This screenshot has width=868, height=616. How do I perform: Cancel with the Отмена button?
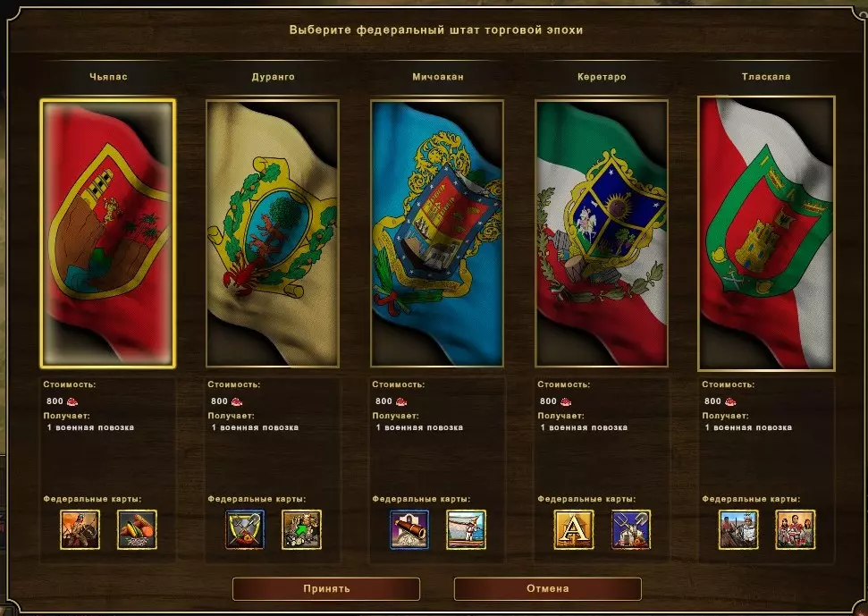[547, 589]
